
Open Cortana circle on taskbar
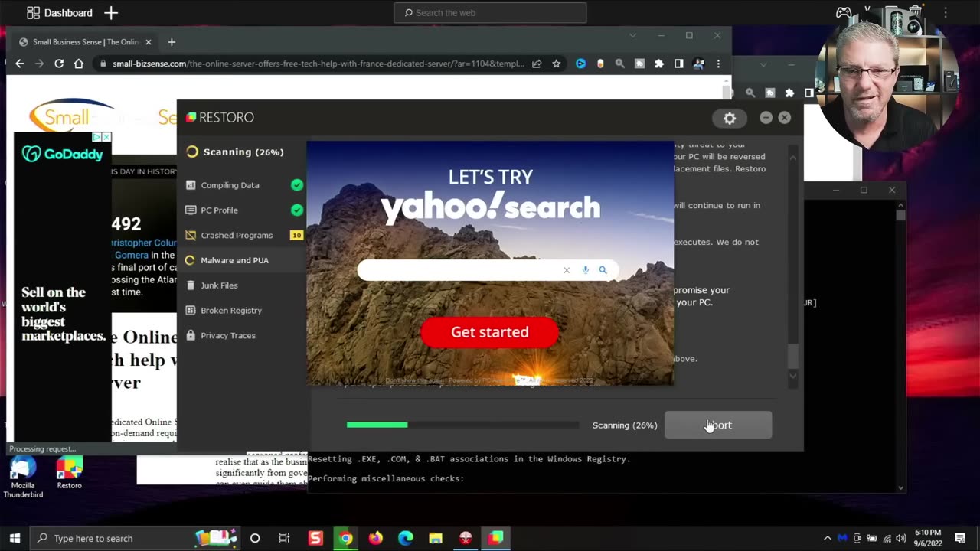[x=255, y=538]
